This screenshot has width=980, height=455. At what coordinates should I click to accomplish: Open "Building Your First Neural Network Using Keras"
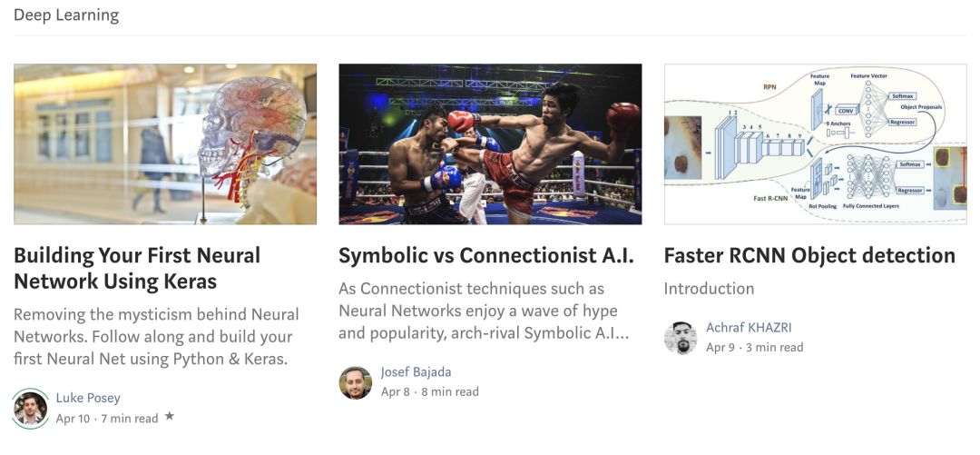click(x=136, y=268)
